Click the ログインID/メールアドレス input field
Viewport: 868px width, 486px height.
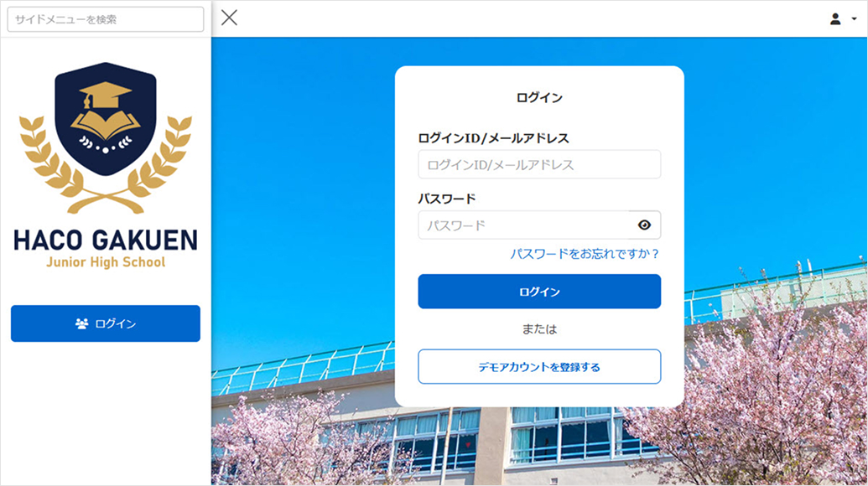(539, 164)
